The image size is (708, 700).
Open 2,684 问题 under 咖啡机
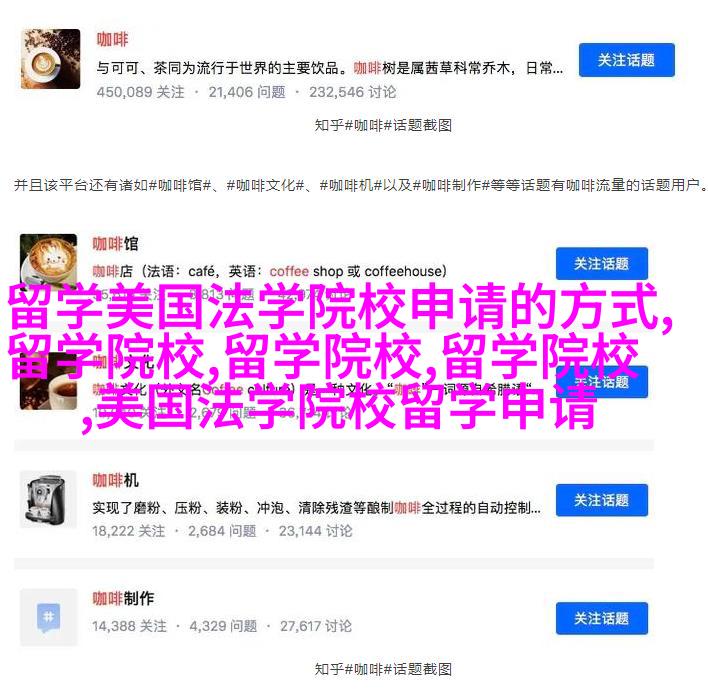point(222,531)
